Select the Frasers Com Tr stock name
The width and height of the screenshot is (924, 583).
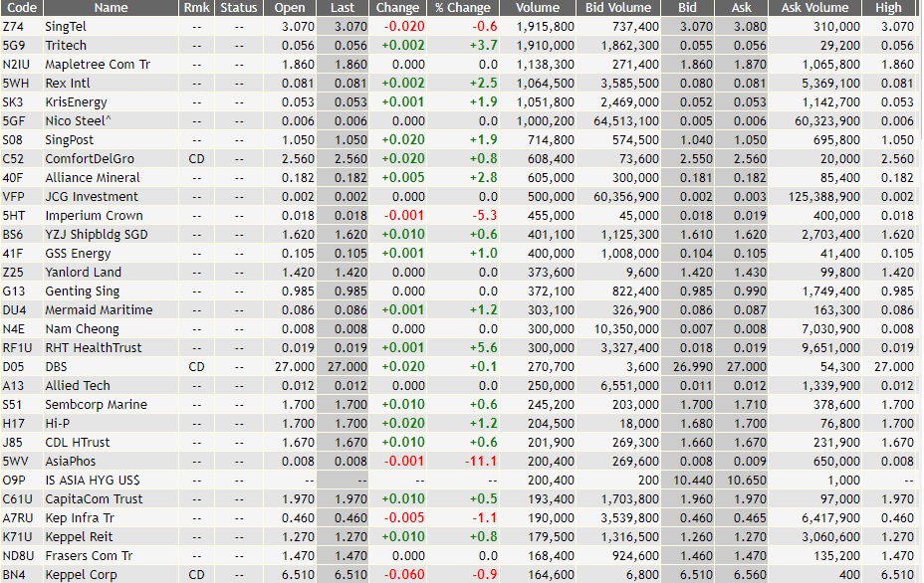click(89, 555)
